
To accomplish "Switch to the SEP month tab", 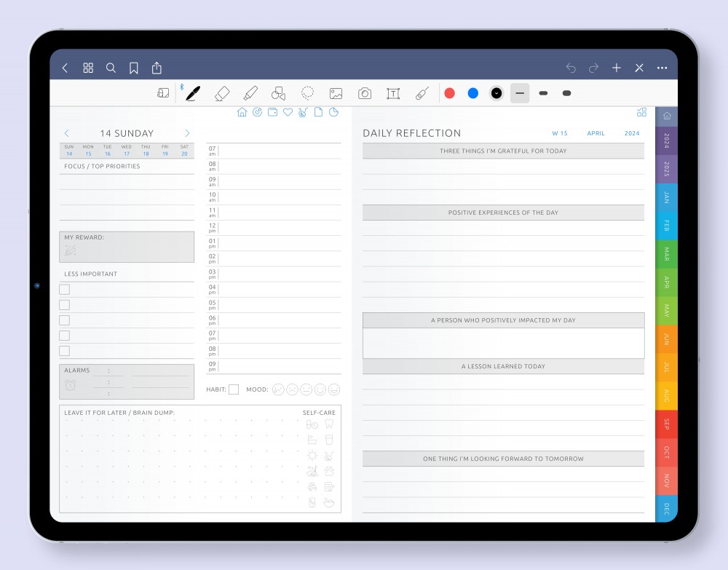I will [x=666, y=424].
